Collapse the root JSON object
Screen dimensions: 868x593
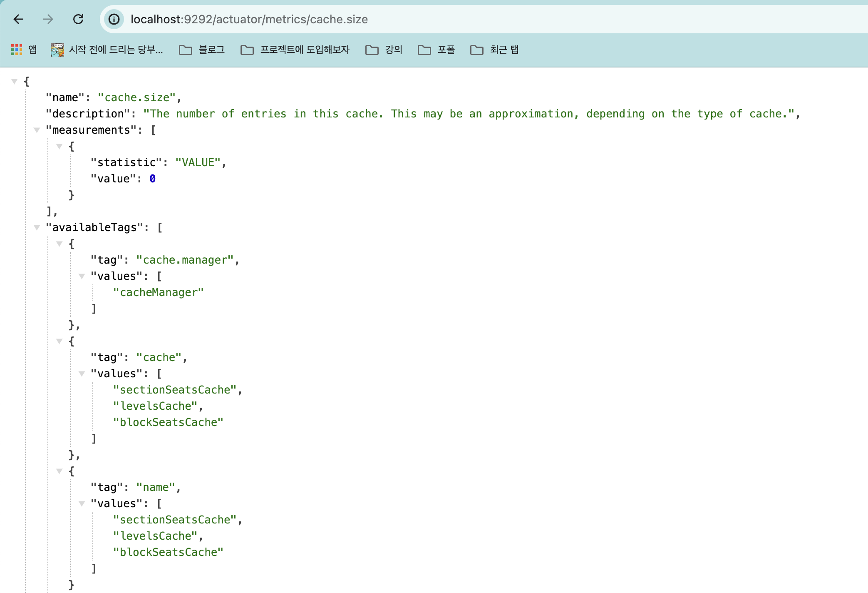point(15,81)
